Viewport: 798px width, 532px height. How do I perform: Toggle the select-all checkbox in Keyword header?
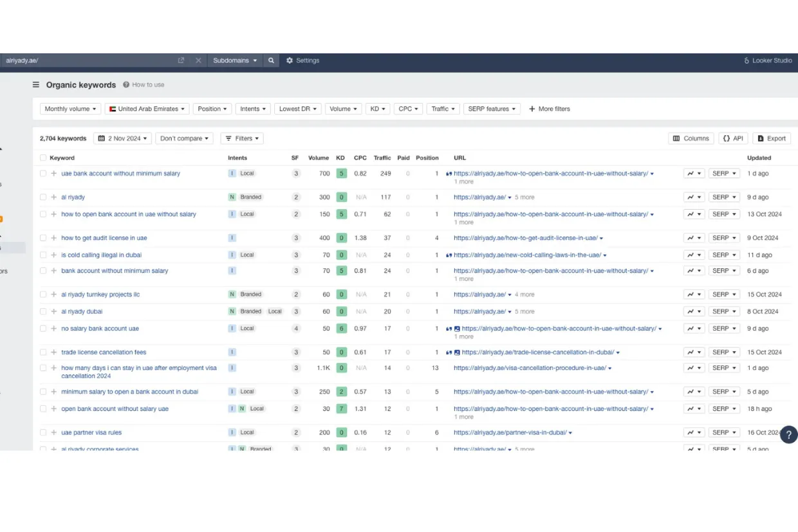point(43,158)
